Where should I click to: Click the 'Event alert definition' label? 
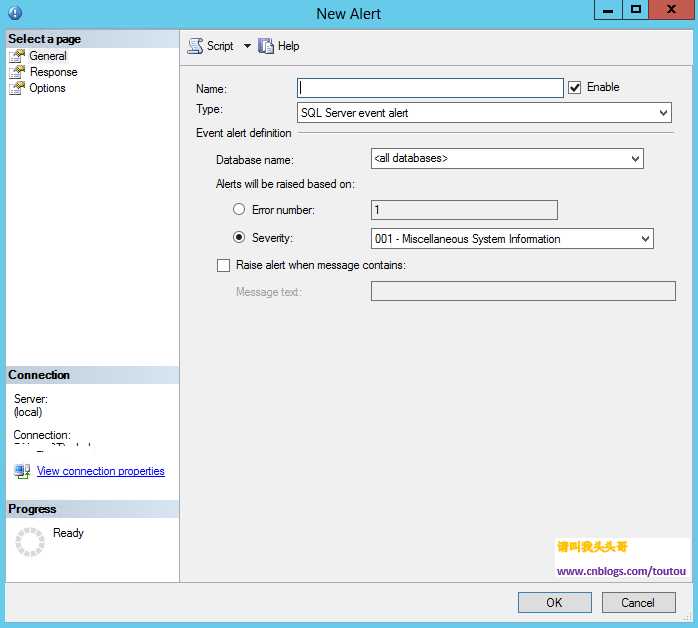point(243,133)
